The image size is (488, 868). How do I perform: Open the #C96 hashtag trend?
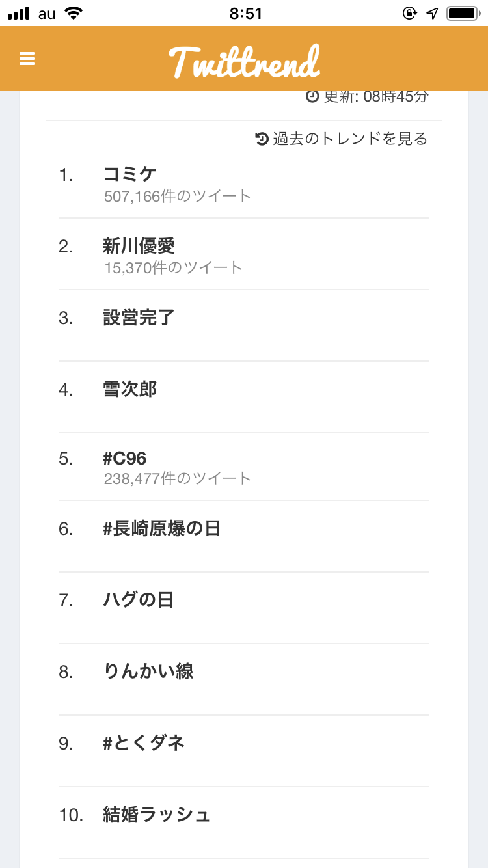125,459
